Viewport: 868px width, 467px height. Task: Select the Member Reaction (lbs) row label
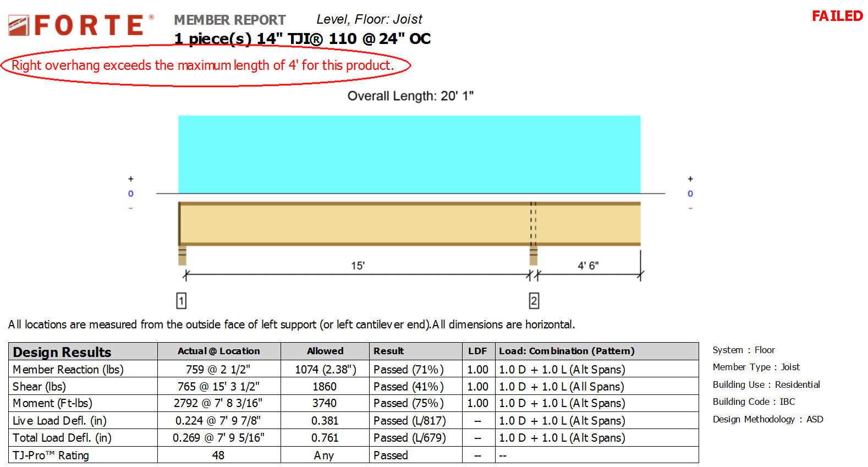pos(68,370)
